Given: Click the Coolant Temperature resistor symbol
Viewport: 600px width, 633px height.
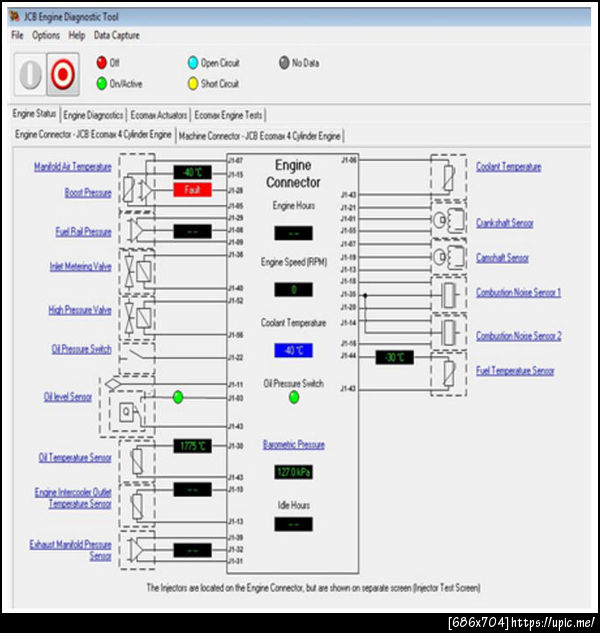Looking at the screenshot, I should click(x=449, y=177).
